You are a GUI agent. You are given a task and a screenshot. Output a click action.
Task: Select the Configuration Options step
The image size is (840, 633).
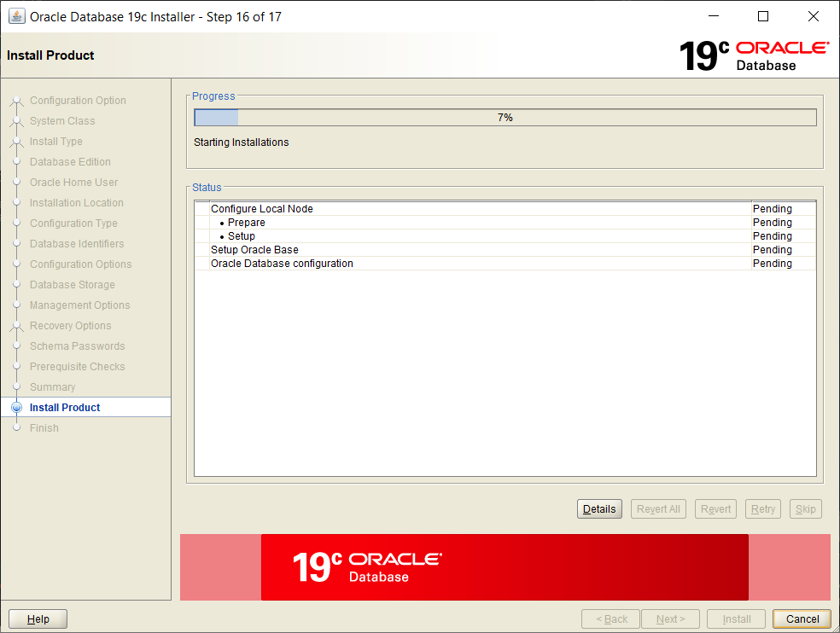click(x=80, y=264)
